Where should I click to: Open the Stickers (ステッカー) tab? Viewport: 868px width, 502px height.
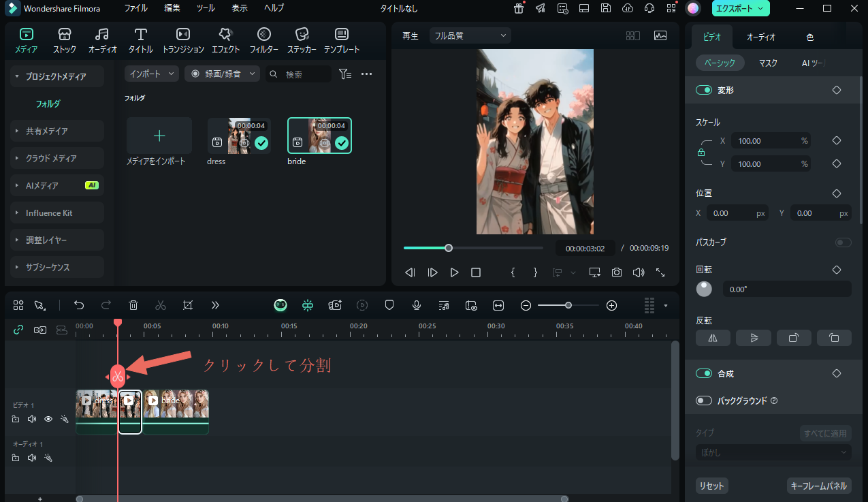click(302, 41)
